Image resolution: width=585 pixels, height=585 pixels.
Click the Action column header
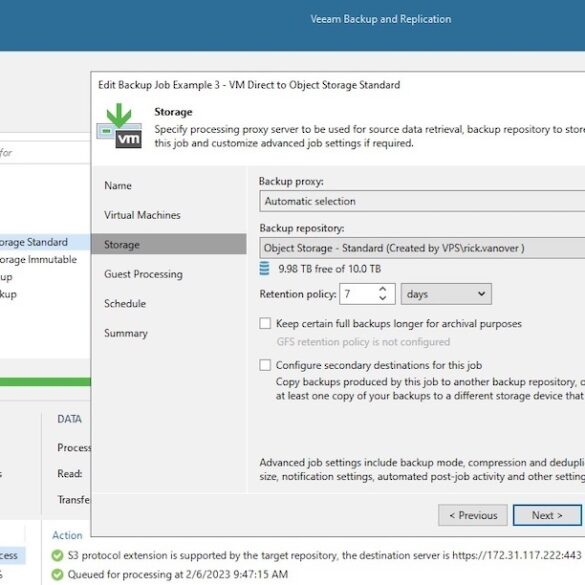(x=67, y=535)
